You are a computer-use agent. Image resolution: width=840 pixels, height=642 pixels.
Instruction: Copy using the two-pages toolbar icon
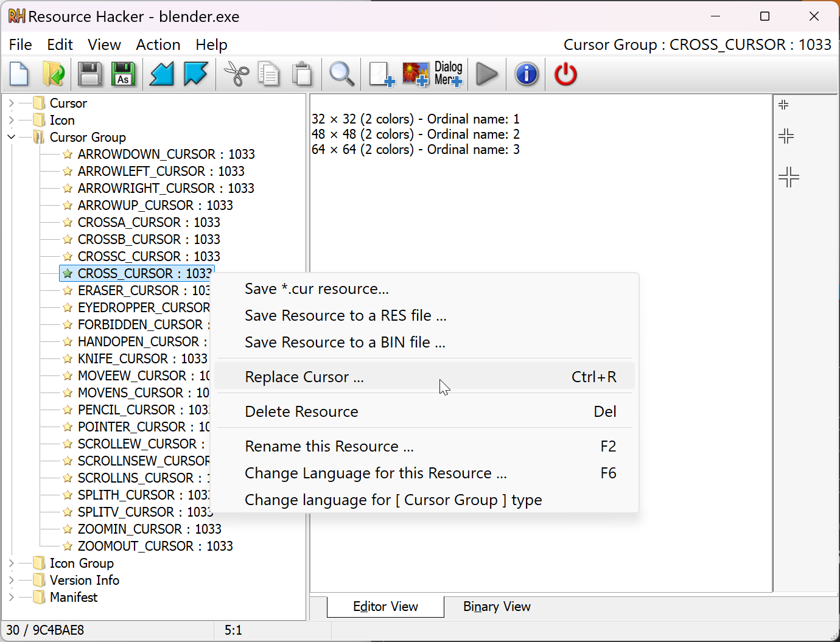tap(268, 74)
